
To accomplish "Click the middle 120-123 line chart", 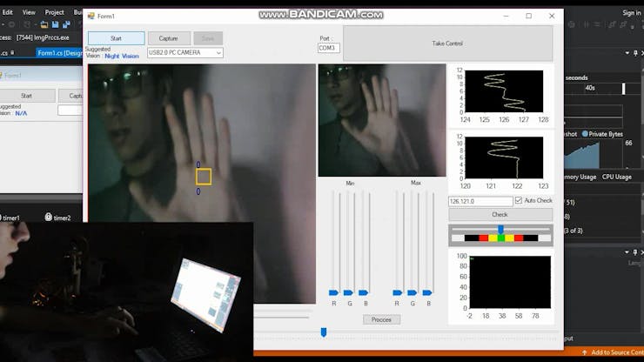I will [504, 158].
